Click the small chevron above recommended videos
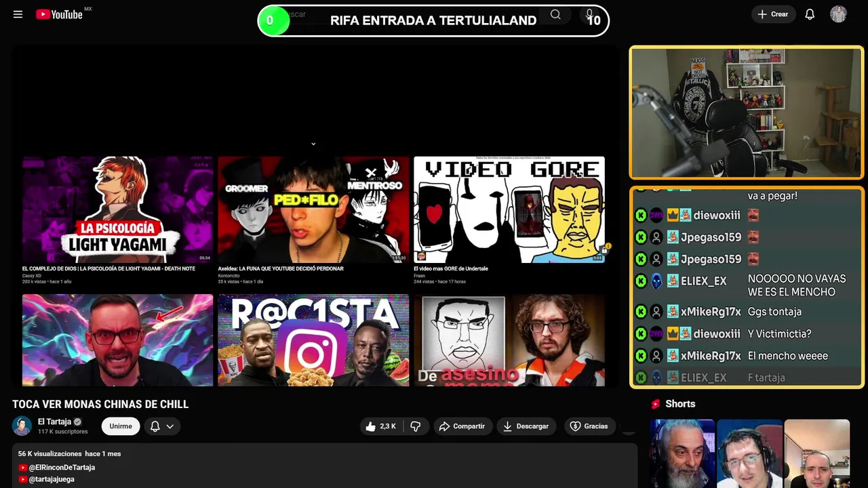The width and height of the screenshot is (868, 488). coord(313,144)
